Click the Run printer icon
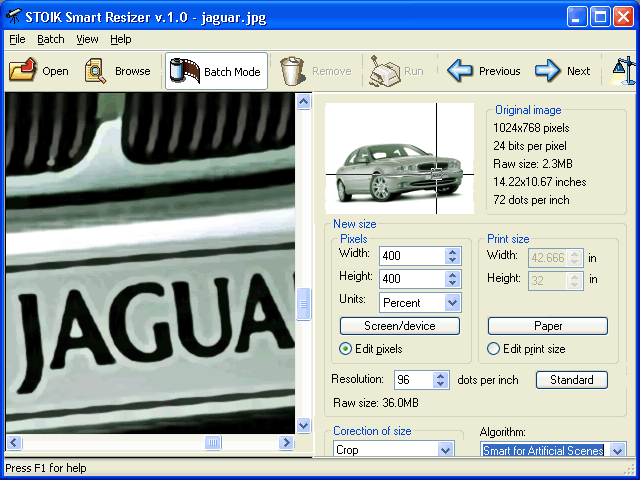 click(x=384, y=71)
